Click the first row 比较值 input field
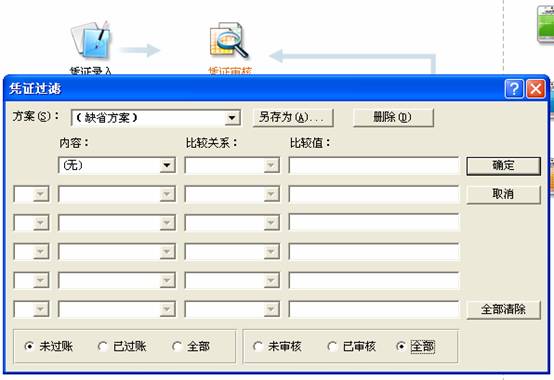Image resolution: width=554 pixels, height=380 pixels. 374,165
